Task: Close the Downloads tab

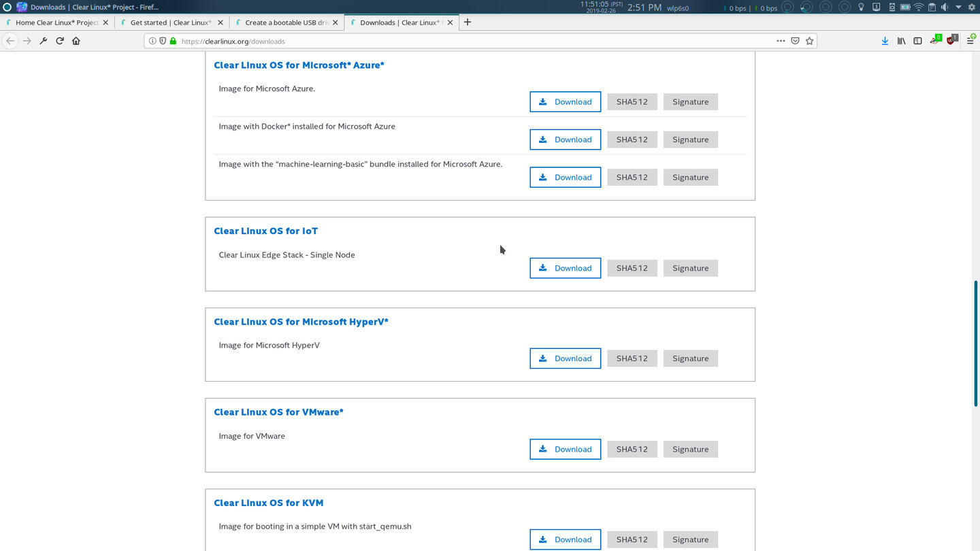Action: click(x=449, y=22)
